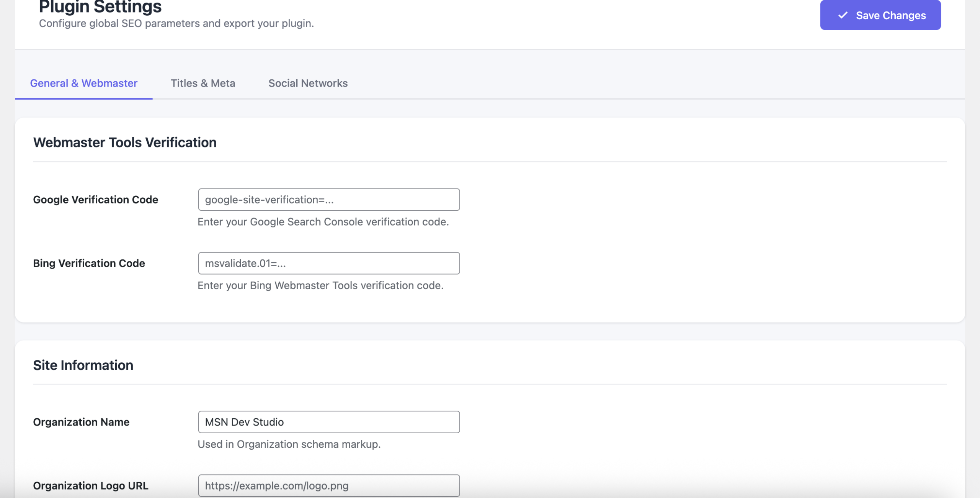Click the Webmaster Tools Verification heading

click(125, 143)
